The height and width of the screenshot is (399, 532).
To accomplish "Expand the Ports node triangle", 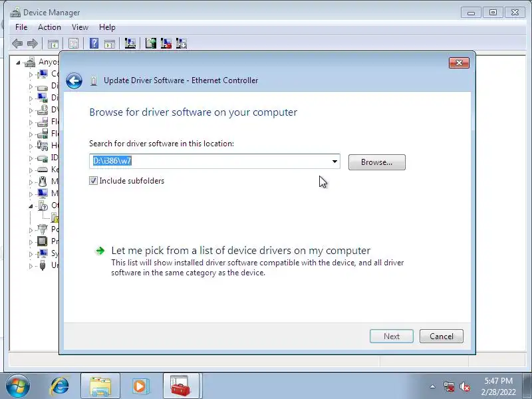I will [x=31, y=230].
